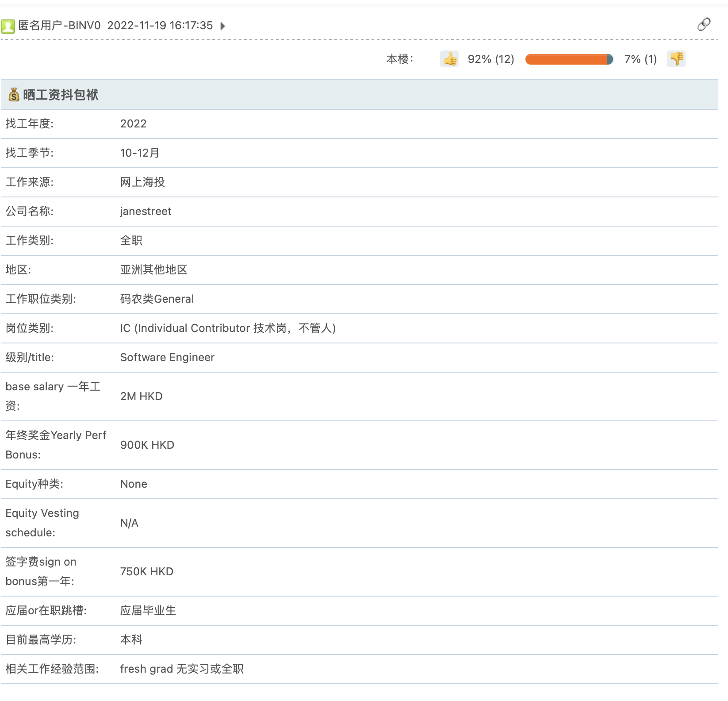Click the anonymous user avatar icon
Image resolution: width=728 pixels, height=701 pixels.
[8, 26]
